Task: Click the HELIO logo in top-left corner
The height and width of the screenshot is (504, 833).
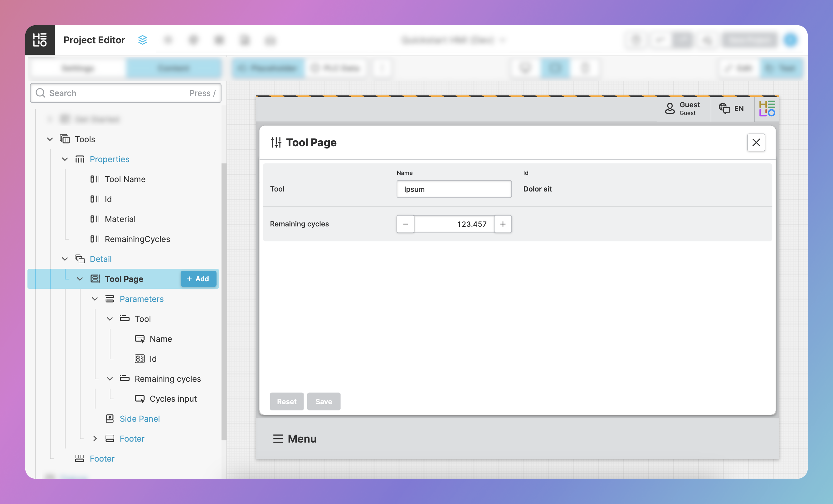Action: pyautogui.click(x=40, y=40)
